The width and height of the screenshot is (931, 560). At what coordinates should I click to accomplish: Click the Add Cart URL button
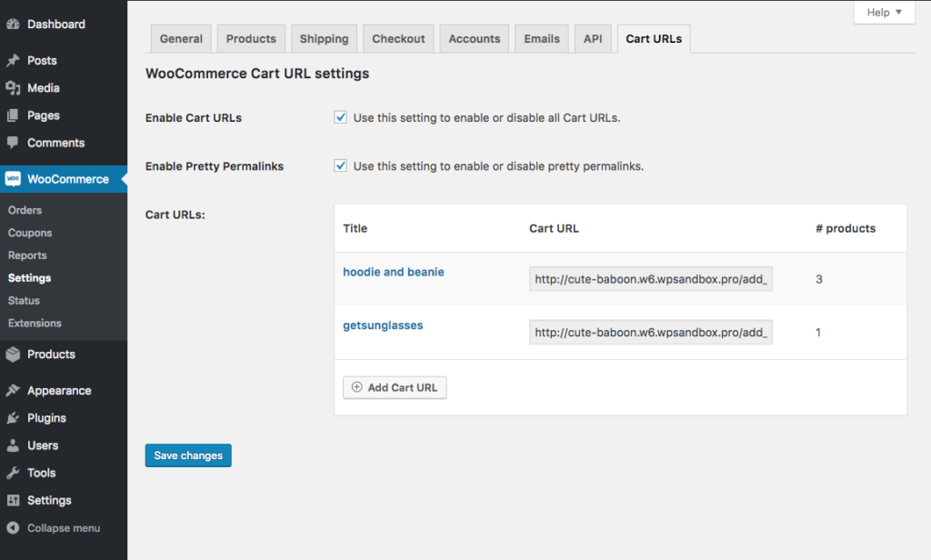(395, 387)
